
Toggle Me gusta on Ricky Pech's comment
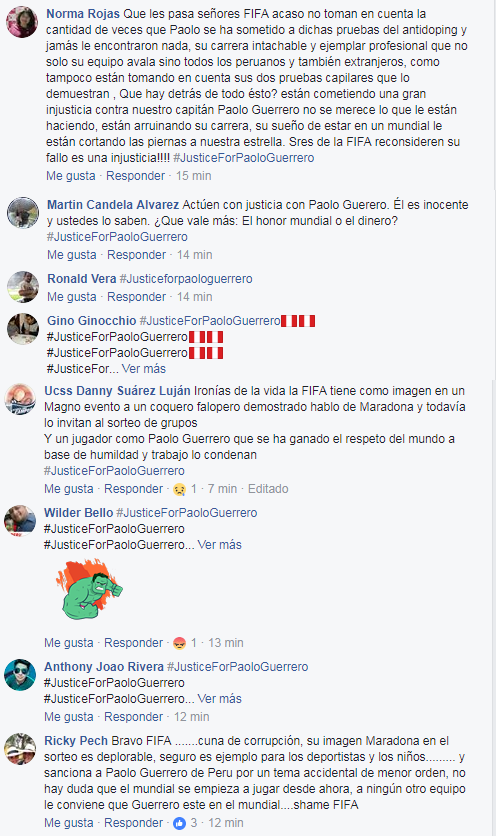69,823
